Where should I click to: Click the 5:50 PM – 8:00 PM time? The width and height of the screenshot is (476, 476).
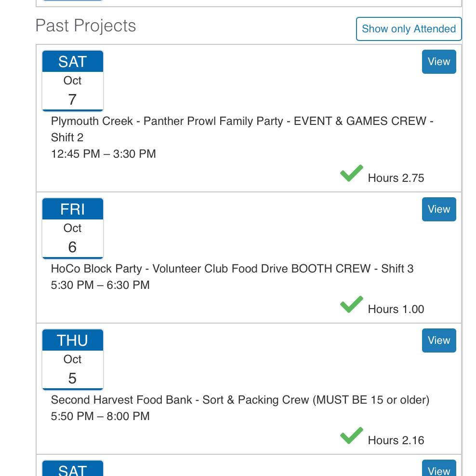(100, 416)
